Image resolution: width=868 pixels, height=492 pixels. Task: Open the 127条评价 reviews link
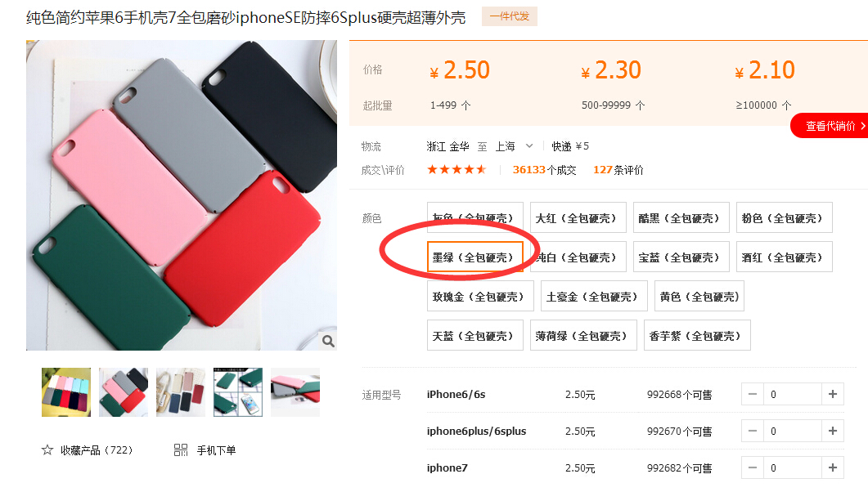tap(618, 170)
